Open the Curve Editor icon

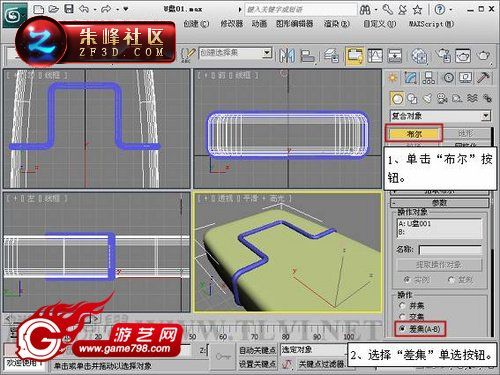375,55
